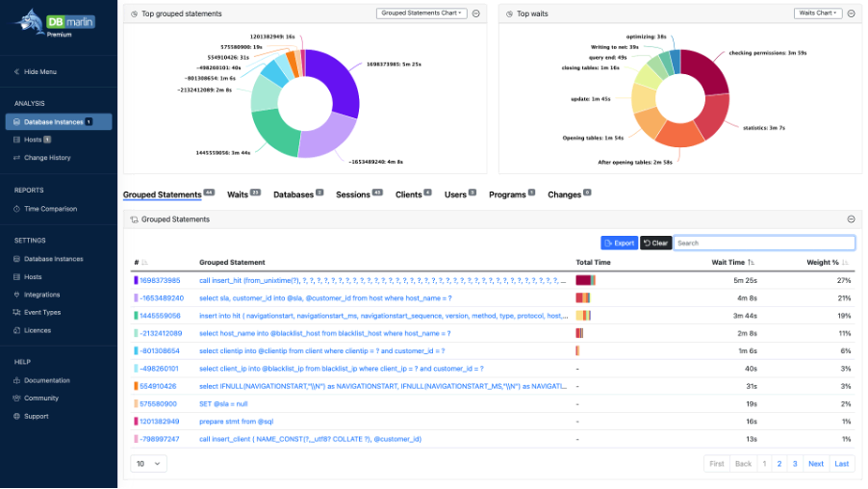Screen dimensions: 868x489
Task: Open the Waits Chart dropdown
Action: 817,13
